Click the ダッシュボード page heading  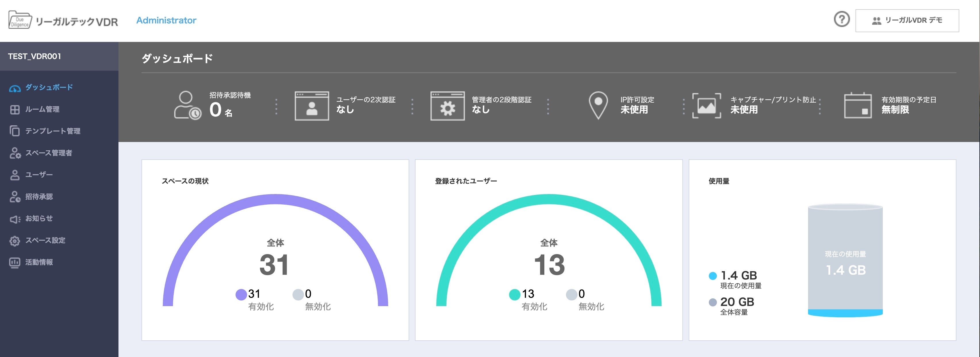[x=177, y=59]
